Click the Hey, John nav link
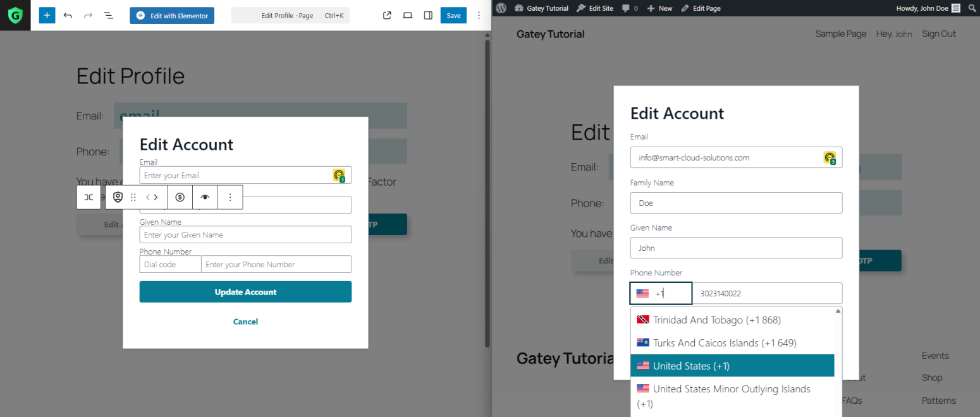Screen dimensions: 980x417 (x=894, y=34)
